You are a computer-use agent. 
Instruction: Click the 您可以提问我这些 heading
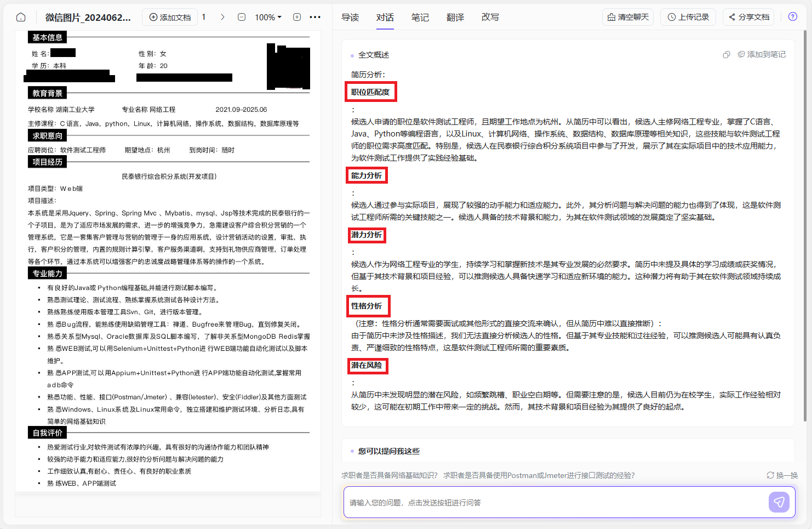pyautogui.click(x=389, y=451)
